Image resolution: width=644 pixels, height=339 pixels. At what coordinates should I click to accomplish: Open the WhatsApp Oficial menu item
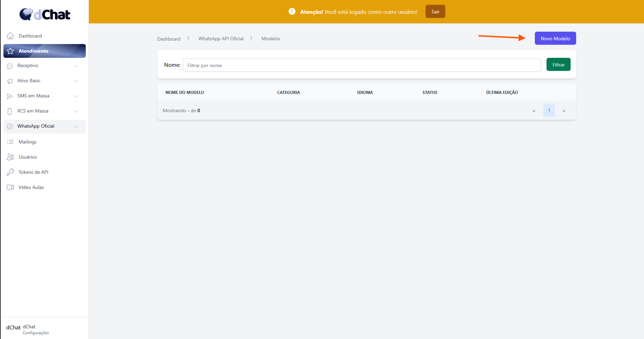(x=36, y=126)
